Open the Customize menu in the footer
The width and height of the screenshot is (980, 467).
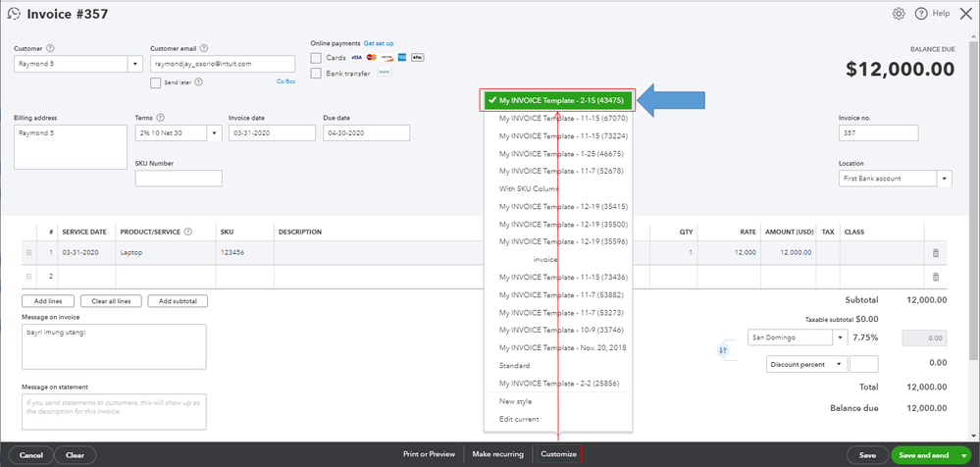pyautogui.click(x=559, y=454)
